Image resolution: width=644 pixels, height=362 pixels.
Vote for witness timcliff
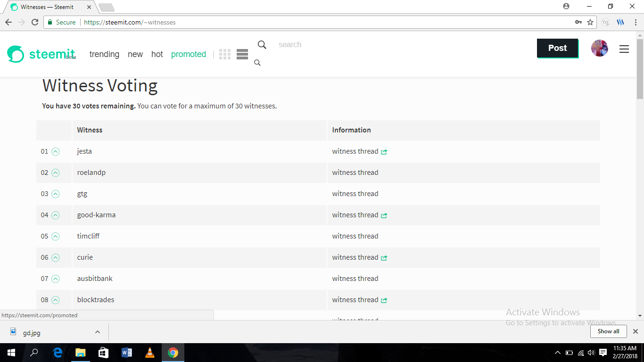pyautogui.click(x=56, y=236)
